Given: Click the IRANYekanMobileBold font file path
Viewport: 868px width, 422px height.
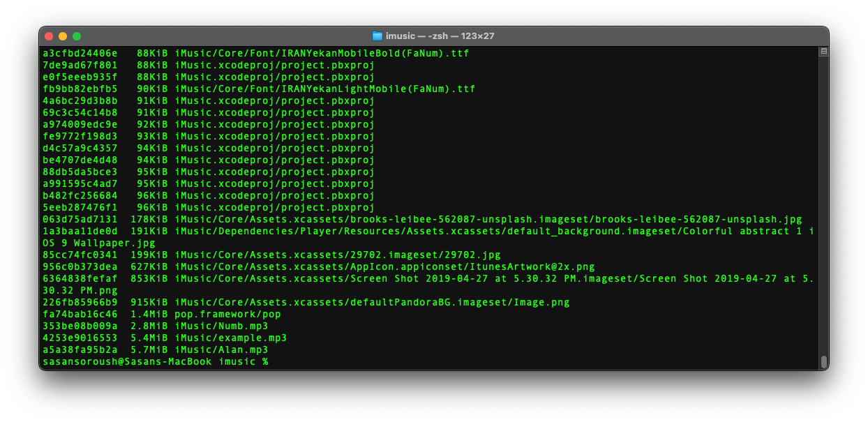Looking at the screenshot, I should pos(321,53).
